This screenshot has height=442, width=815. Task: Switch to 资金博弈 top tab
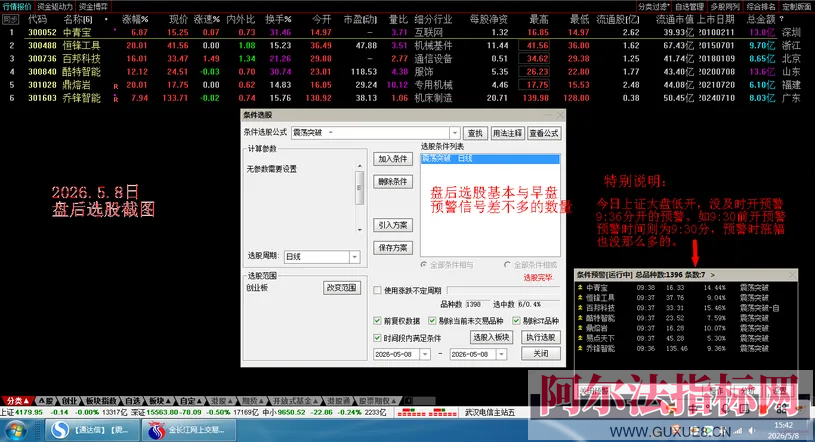[93, 7]
